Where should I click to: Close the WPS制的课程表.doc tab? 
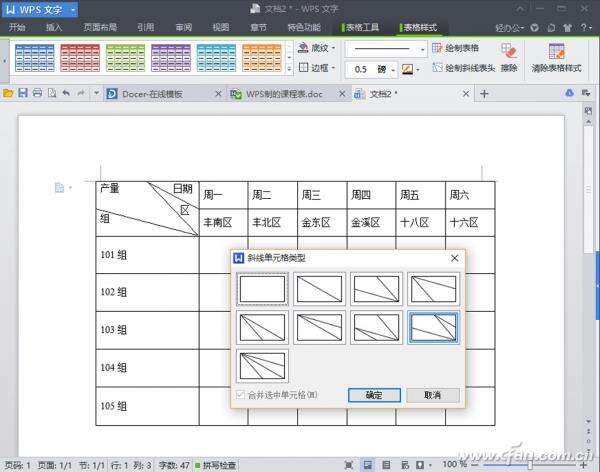click(342, 94)
